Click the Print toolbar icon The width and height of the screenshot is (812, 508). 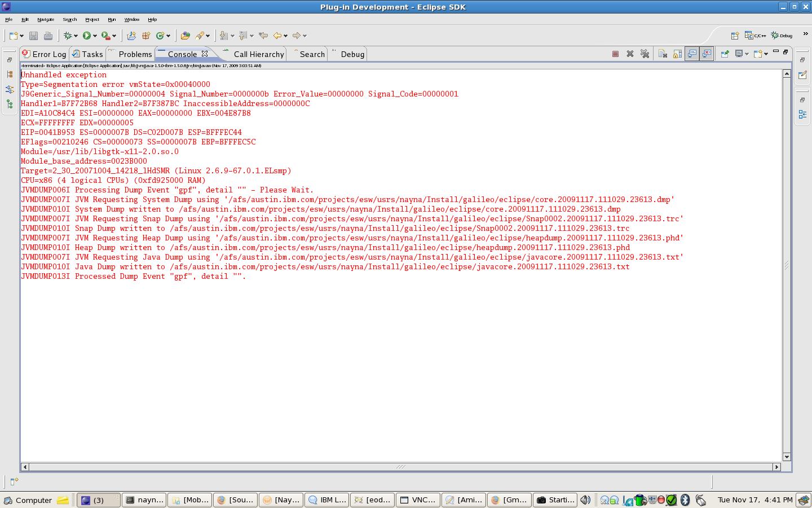point(48,36)
